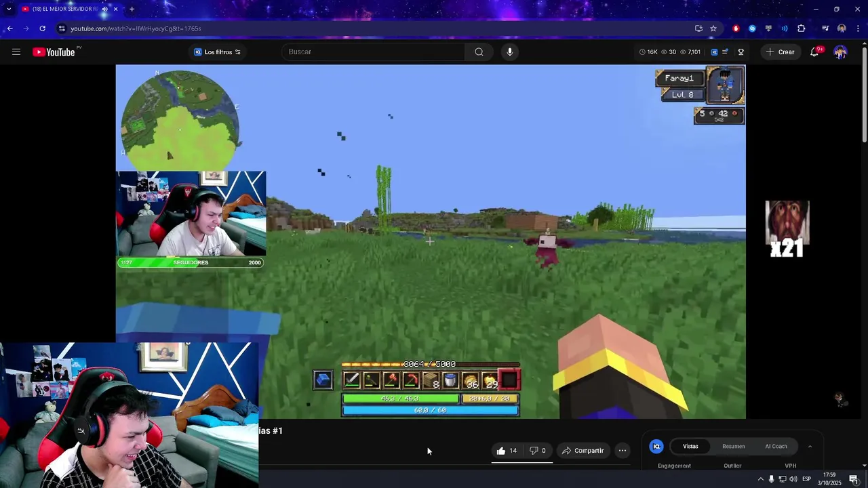The image size is (868, 488).
Task: Open the volume tray icon
Action: 793,479
